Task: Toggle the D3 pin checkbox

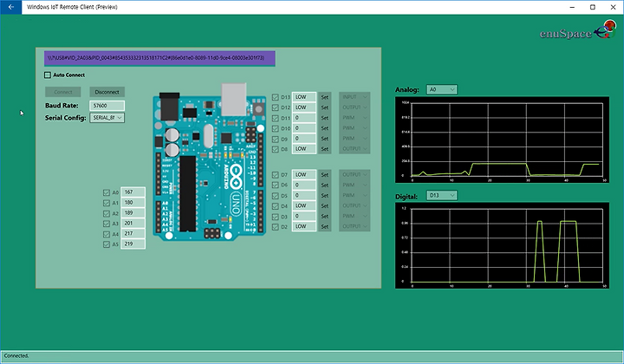Action: pos(275,217)
